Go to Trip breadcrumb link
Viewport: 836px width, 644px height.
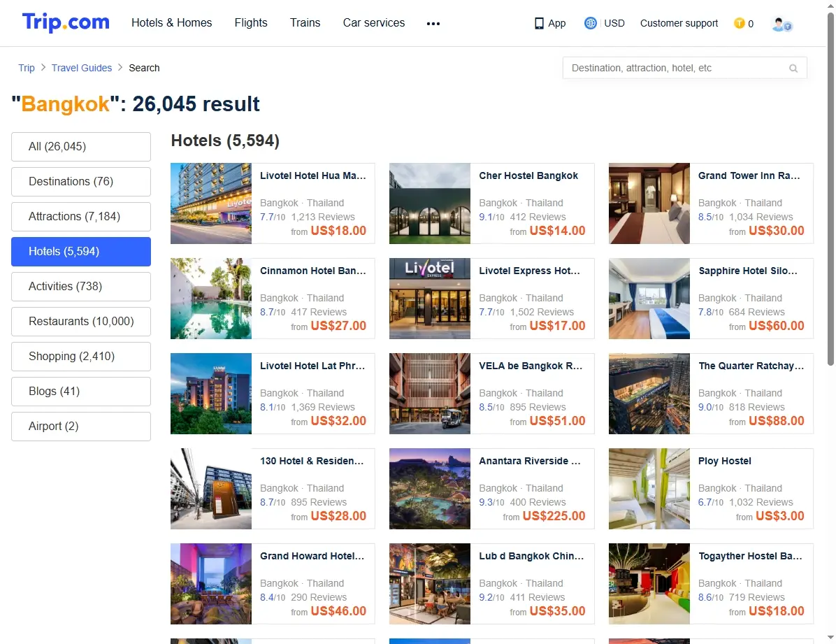(x=26, y=68)
